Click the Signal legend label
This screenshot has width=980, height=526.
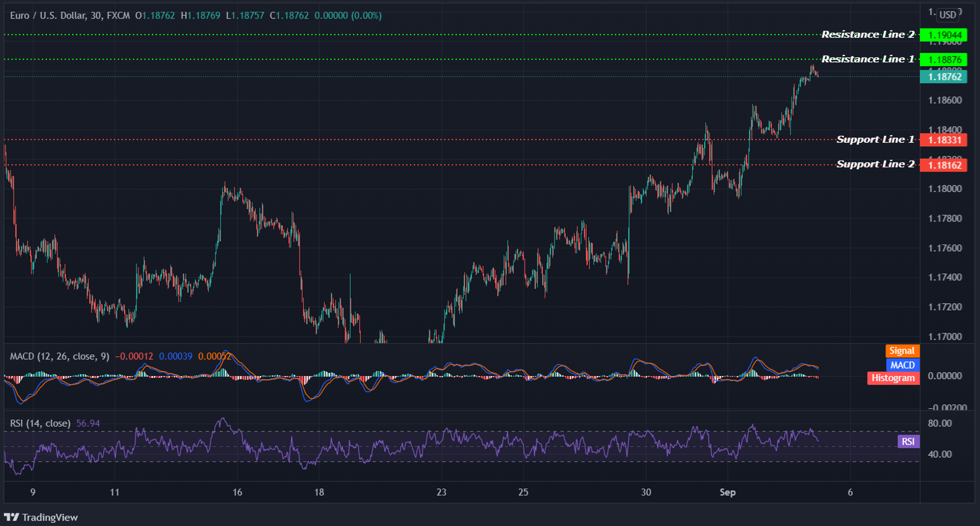point(902,351)
